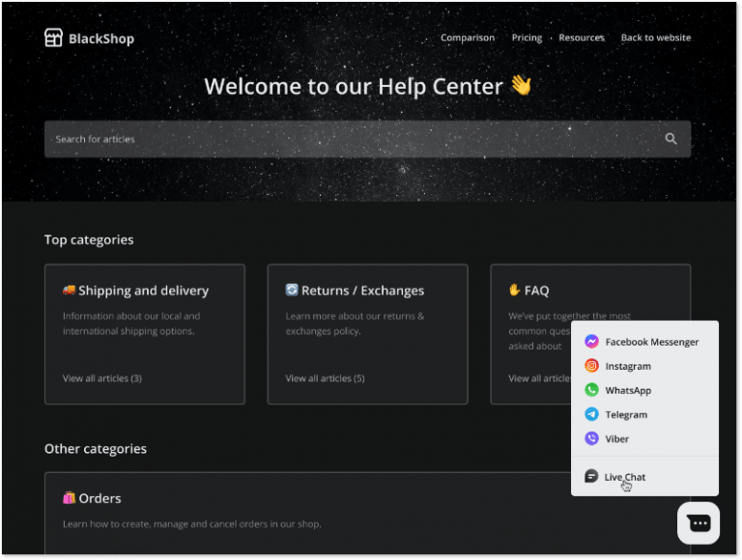
Task: View all articles in Returns / Exchanges
Action: tap(325, 378)
